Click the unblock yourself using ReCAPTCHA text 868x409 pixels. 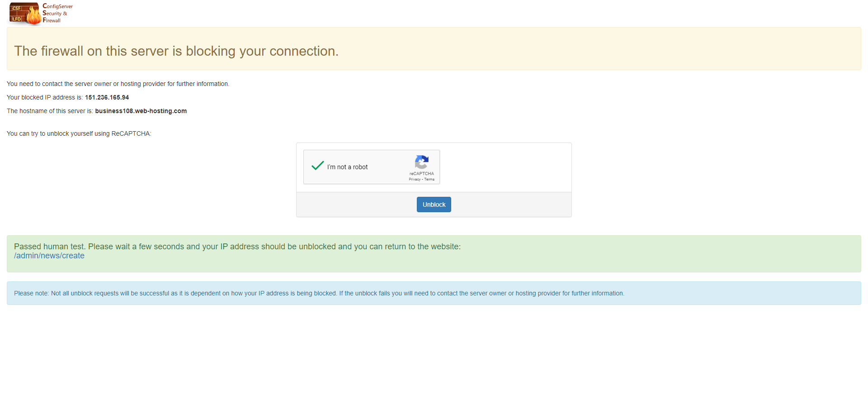point(79,133)
